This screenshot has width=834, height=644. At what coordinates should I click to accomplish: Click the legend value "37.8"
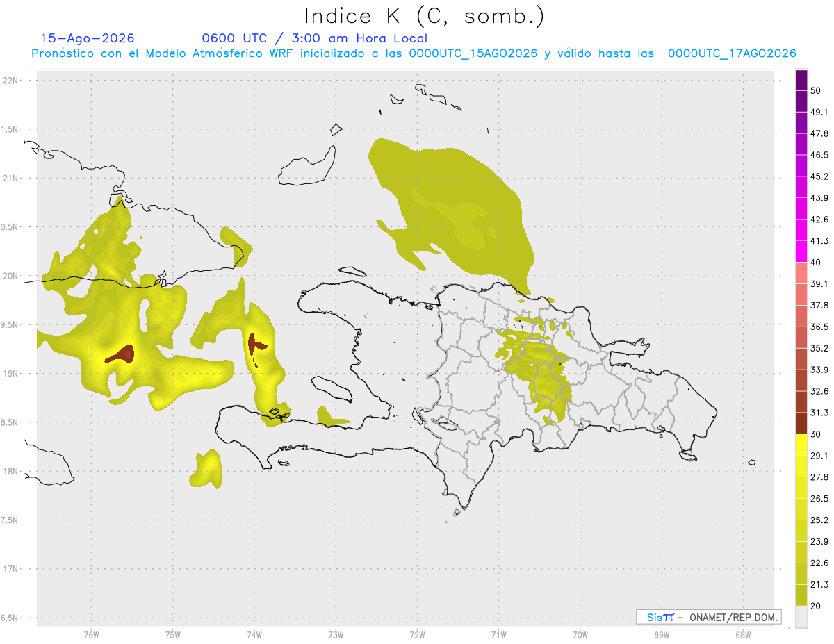coord(819,305)
